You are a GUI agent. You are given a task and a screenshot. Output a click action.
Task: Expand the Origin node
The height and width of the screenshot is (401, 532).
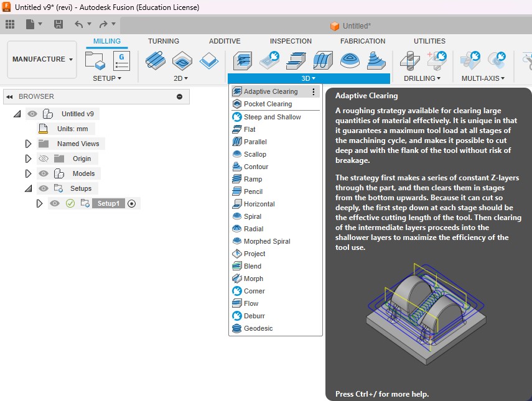point(29,159)
